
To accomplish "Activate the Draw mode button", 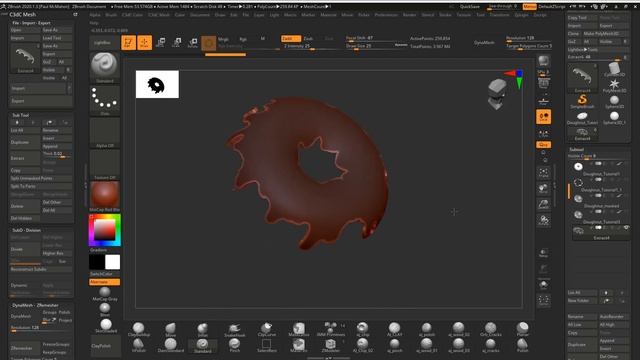I will pos(144,42).
